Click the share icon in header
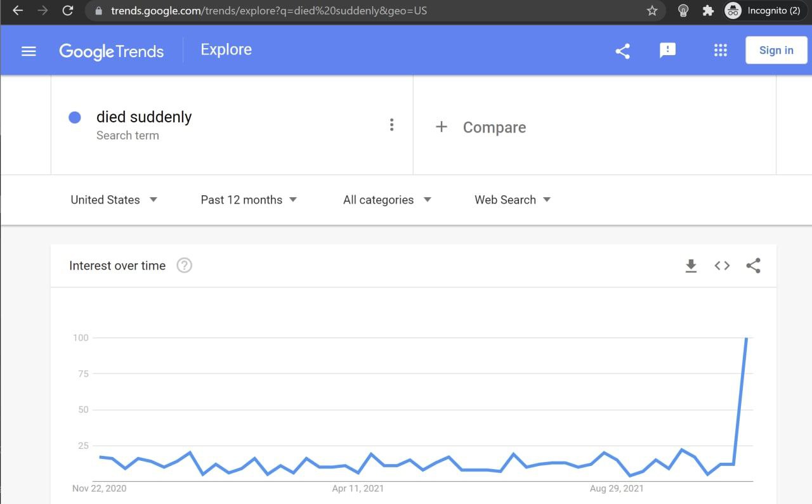 [623, 51]
